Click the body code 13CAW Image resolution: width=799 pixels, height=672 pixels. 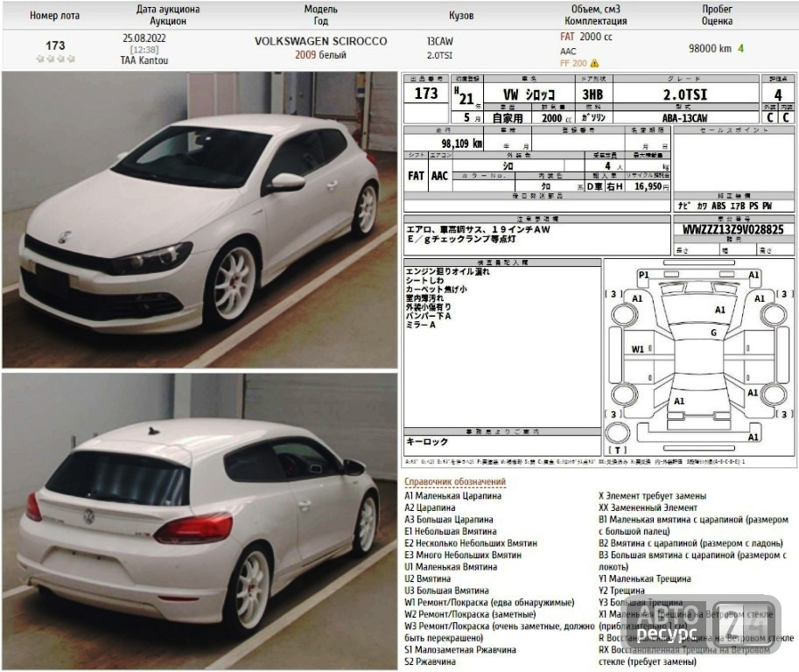pos(439,41)
